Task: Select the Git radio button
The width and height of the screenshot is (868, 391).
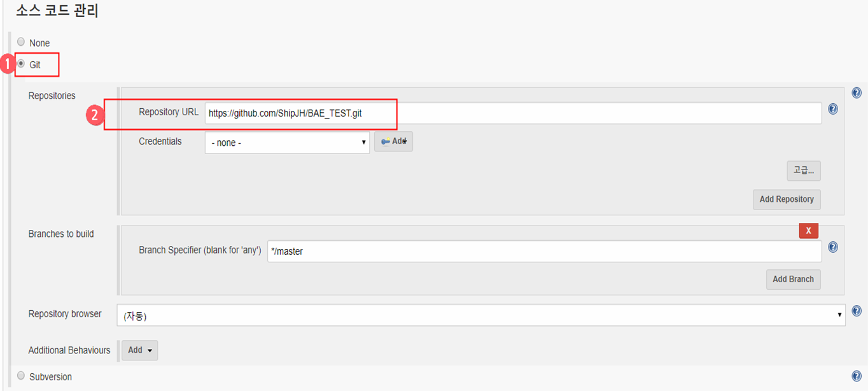Action: 21,64
